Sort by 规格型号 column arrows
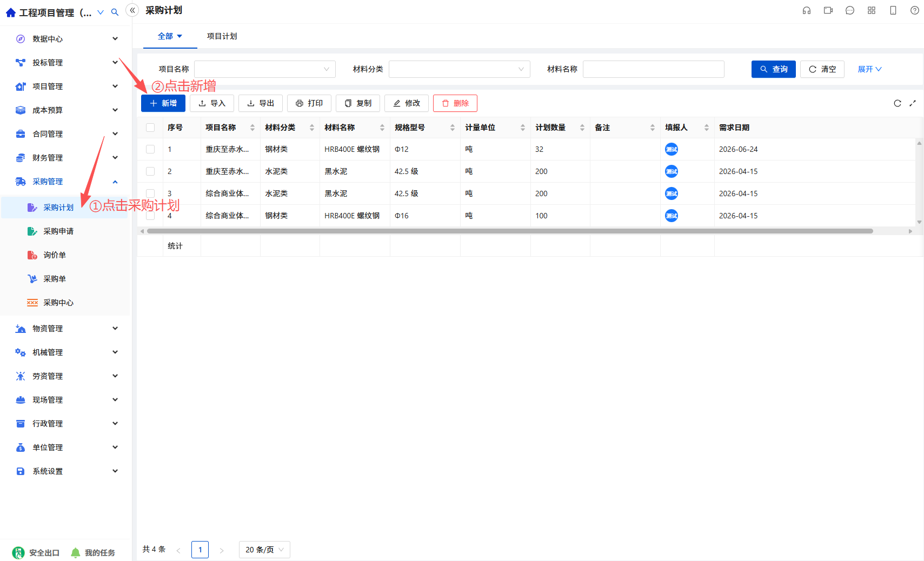The width and height of the screenshot is (924, 561). tap(453, 128)
